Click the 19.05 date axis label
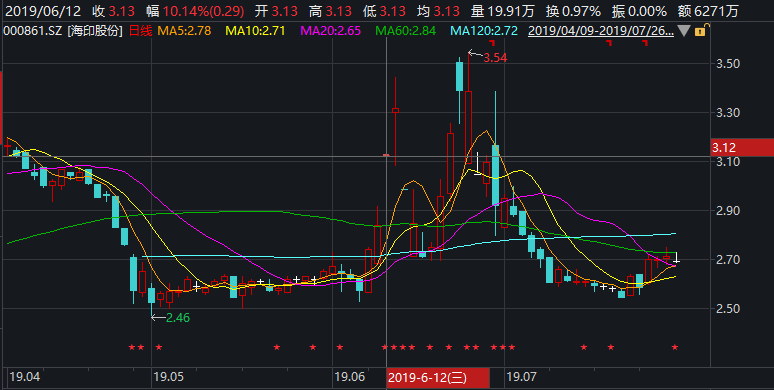 (168, 377)
